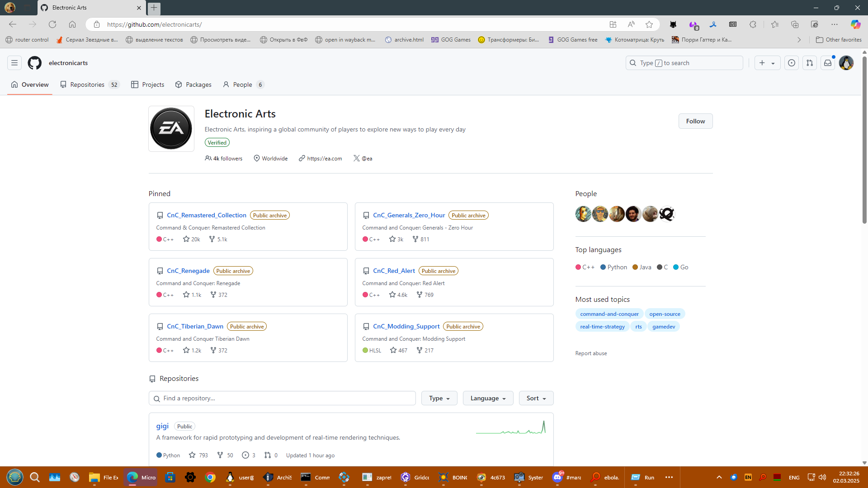Follow the Electronic Arts organization
This screenshot has width=868, height=488.
695,121
